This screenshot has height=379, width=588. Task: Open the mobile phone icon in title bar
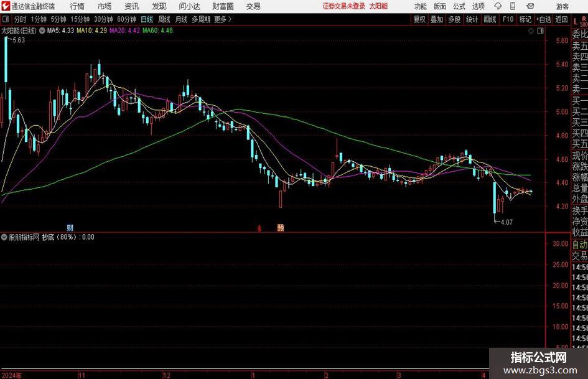pyautogui.click(x=513, y=6)
